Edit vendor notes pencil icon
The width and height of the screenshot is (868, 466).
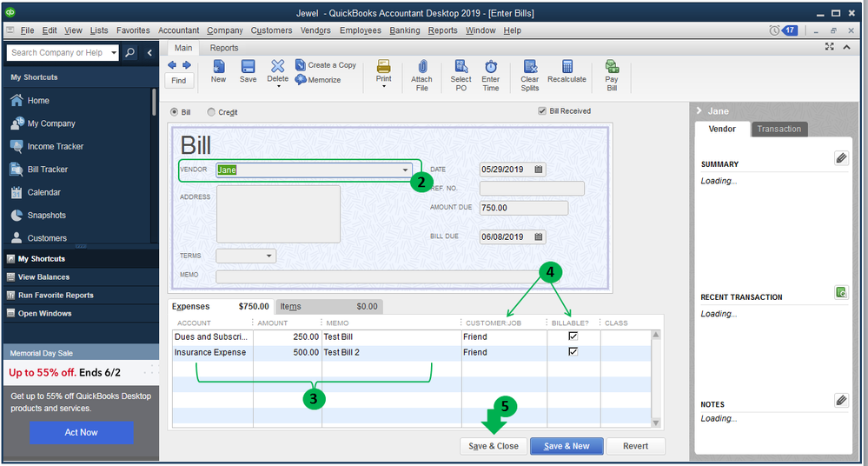coord(841,400)
